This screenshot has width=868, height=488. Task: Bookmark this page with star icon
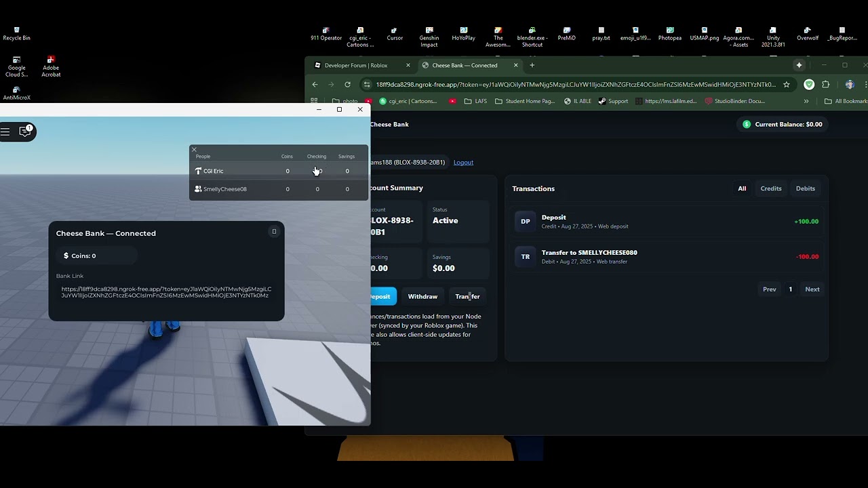tap(787, 85)
